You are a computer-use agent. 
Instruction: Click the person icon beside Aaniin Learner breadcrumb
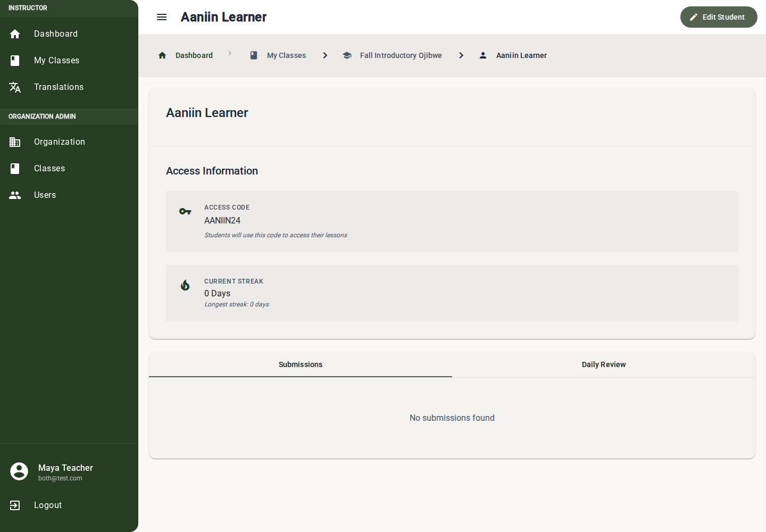483,55
